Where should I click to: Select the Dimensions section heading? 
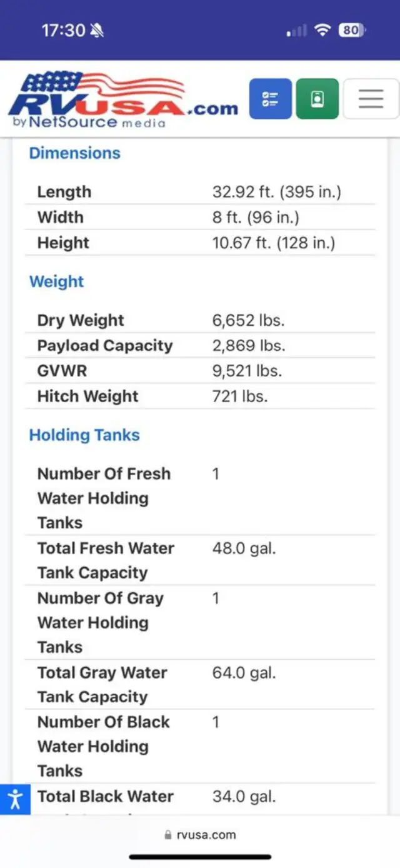[x=75, y=153]
